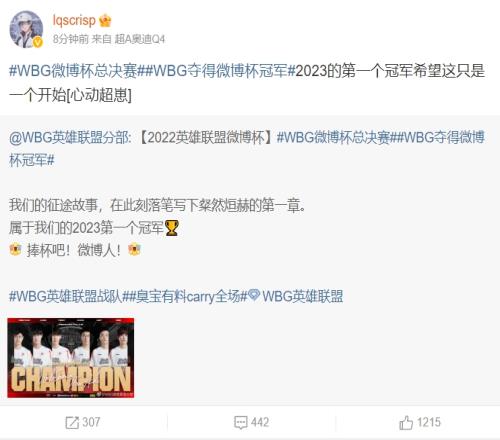
Task: Open top hashtag #WBG夺得微博杯冠军#
Action: [216, 71]
